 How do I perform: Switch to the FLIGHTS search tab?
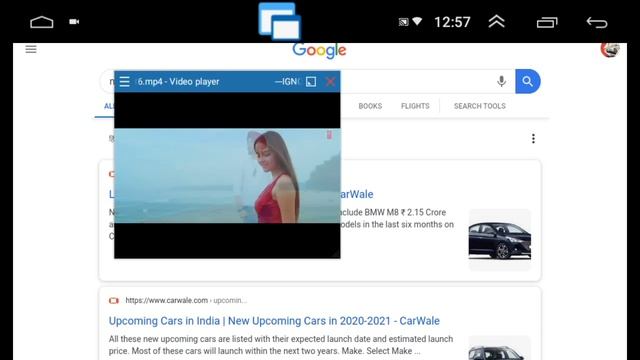point(415,106)
